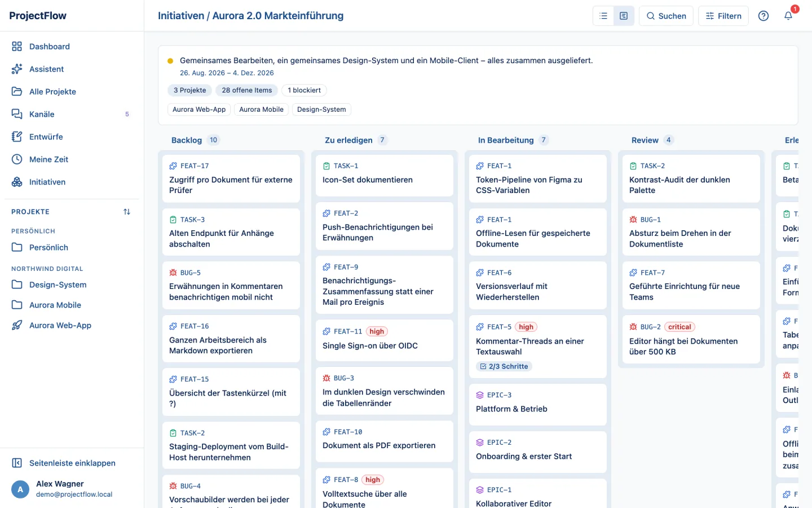The height and width of the screenshot is (508, 812).
Task: Open Aurora Web-App rocket project
Action: tap(72, 325)
